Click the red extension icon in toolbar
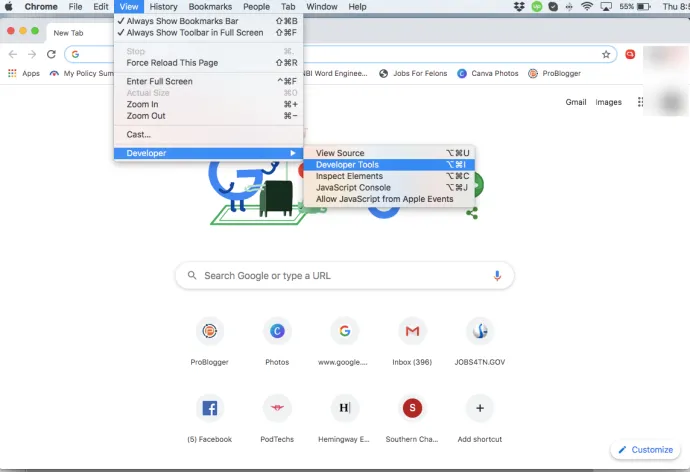Screen dimensions: 690x472 coord(630,54)
